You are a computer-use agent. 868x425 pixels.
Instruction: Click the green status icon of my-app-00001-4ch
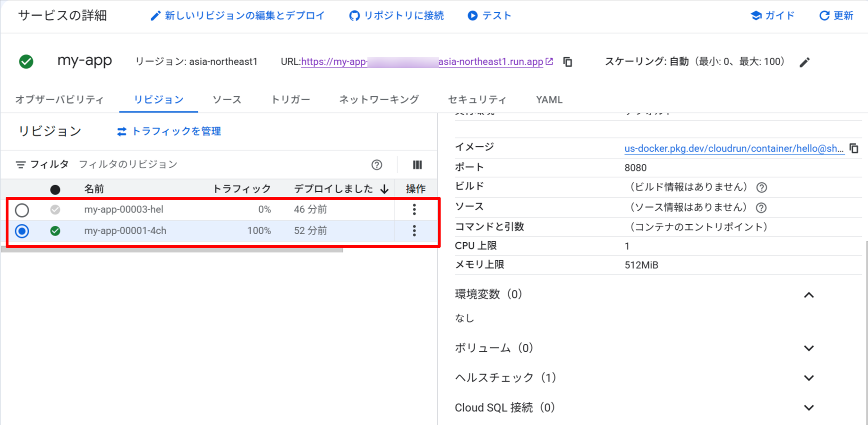tap(55, 231)
